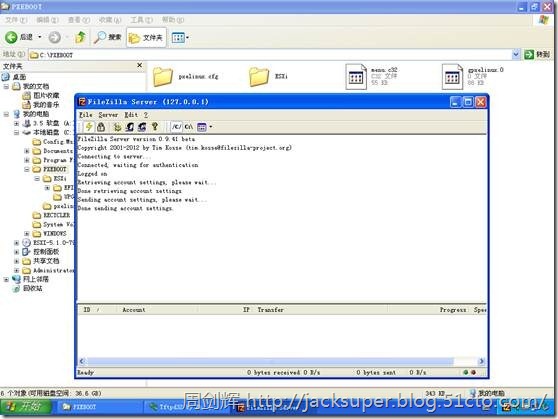
Task: Click the horizontal scrollbar left arrow
Action: [82, 361]
